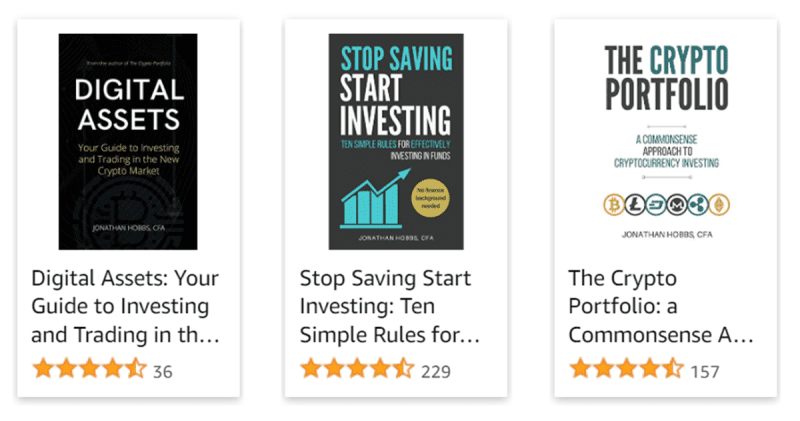Image resolution: width=800 pixels, height=421 pixels.
Task: Click the teal bar chart arrow graphic
Action: (375, 199)
